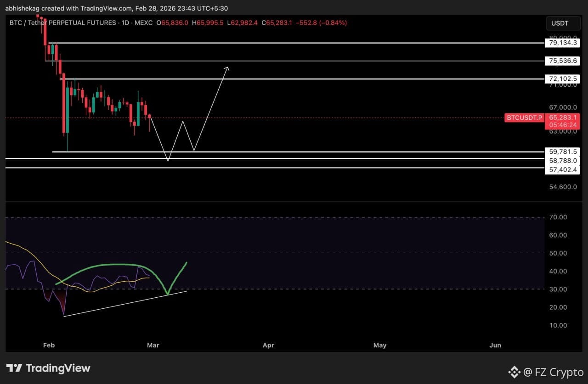The height and width of the screenshot is (384, 588).
Task: Click the 60.00 RSI scale value
Action: pos(559,235)
